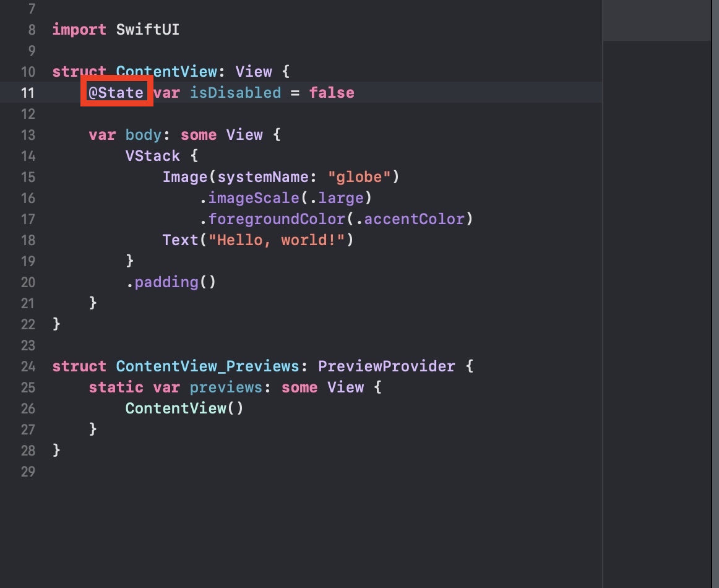Click the ContentView() call on line 26

[x=184, y=409]
